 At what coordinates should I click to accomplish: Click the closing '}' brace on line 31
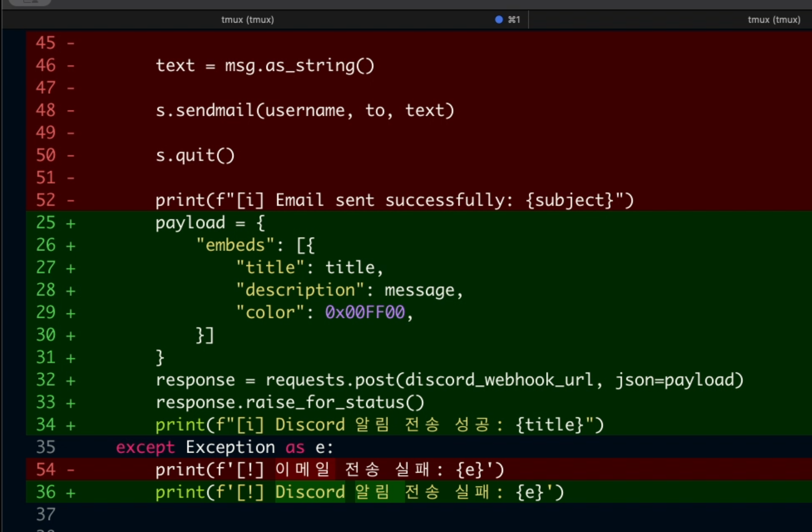coord(160,358)
